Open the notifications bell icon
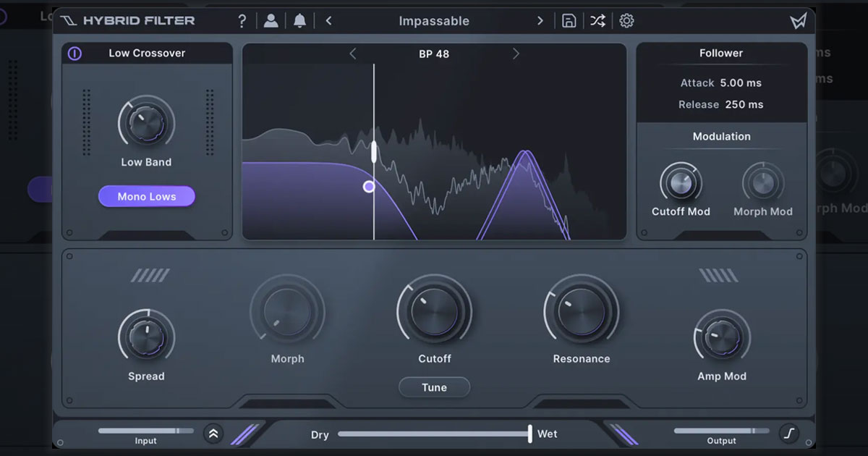Viewport: 868px width, 456px height. pos(299,21)
